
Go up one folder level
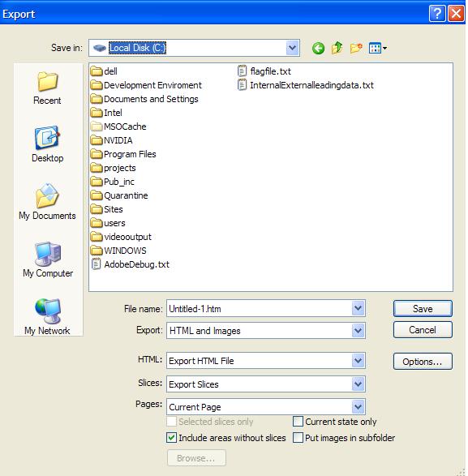(337, 48)
